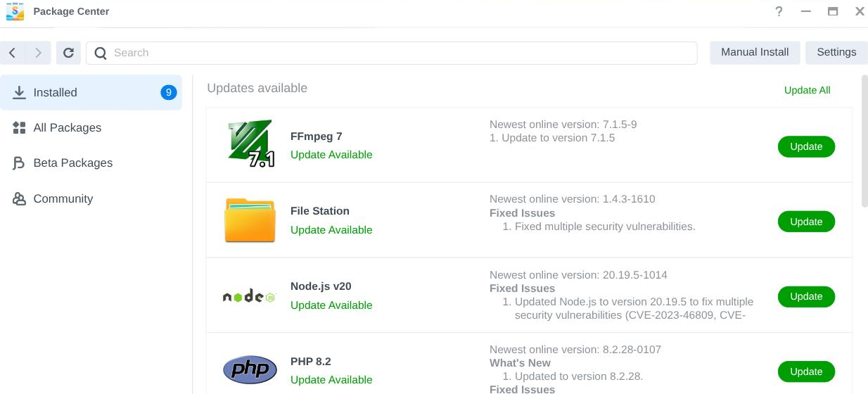Open the File Station folder icon
The image size is (868, 394).
tap(250, 220)
